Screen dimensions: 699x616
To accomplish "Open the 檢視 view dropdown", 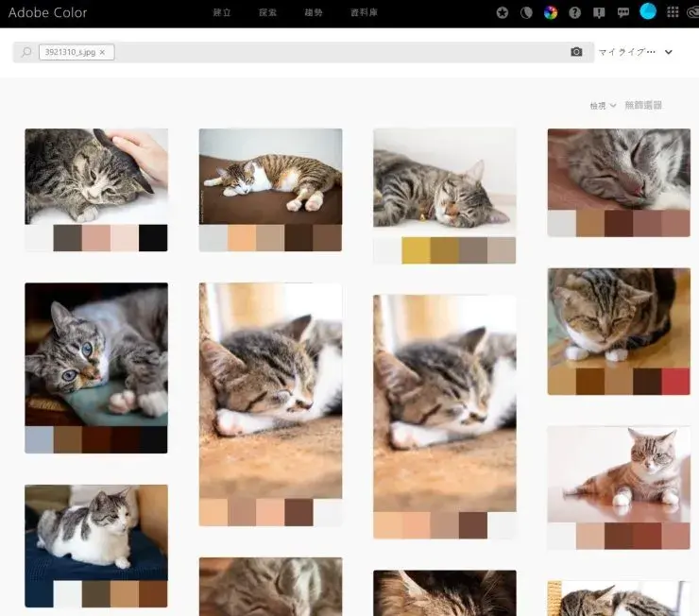I will pos(603,106).
